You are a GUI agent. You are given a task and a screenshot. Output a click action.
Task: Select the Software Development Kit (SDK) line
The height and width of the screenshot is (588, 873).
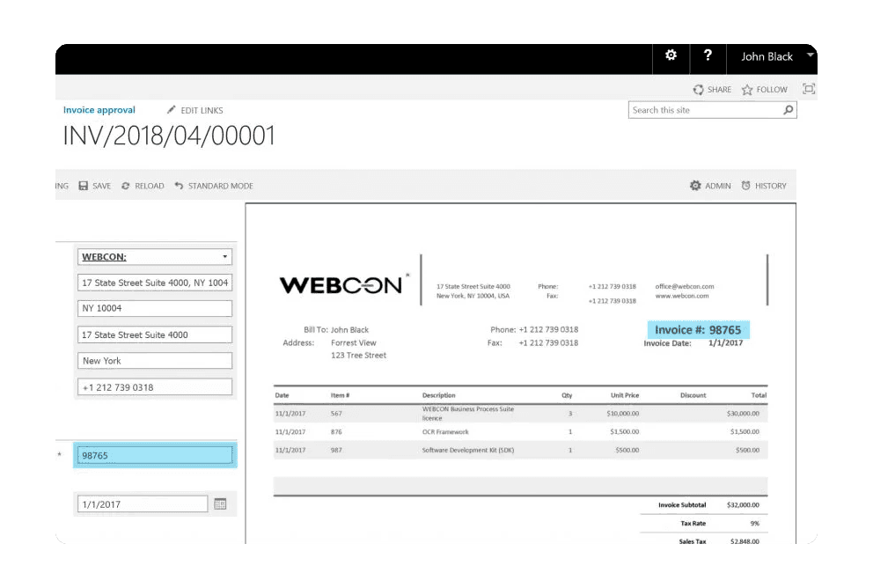click(468, 450)
